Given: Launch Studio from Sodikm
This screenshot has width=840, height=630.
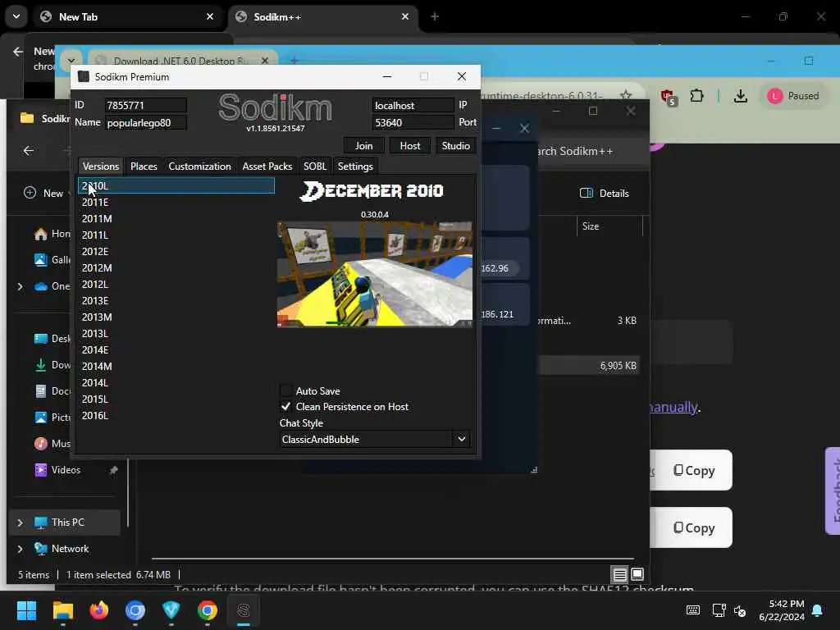Looking at the screenshot, I should 456,146.
